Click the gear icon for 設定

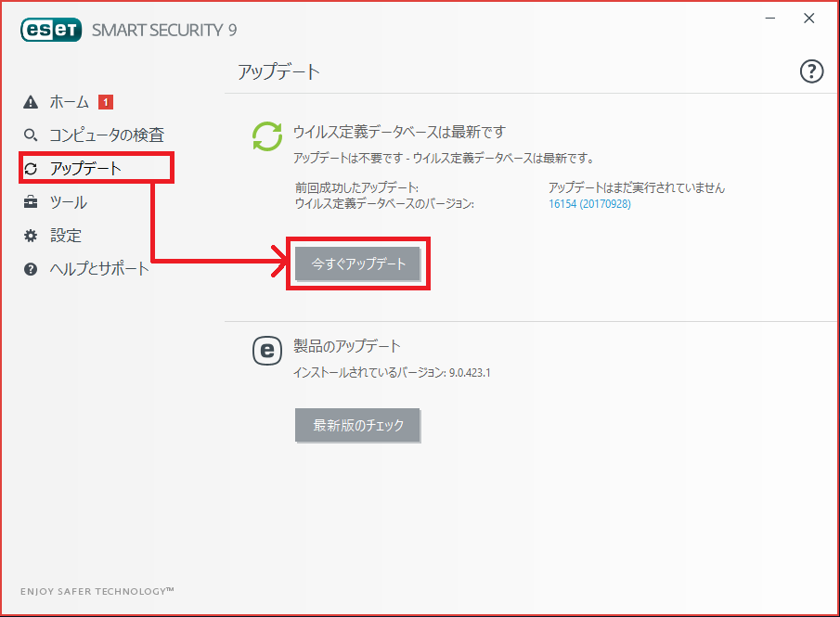(31, 236)
